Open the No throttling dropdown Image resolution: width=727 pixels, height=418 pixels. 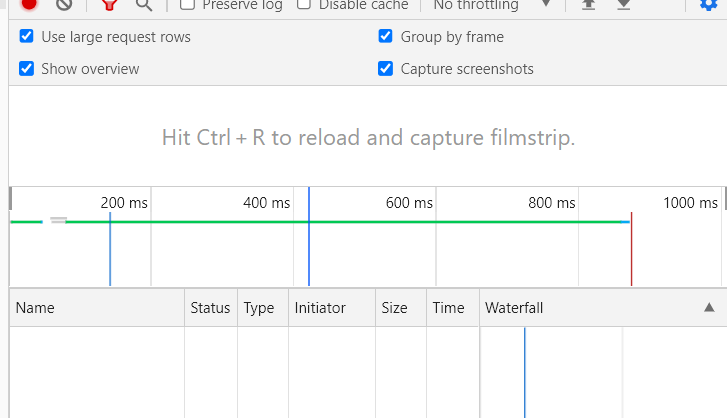click(491, 5)
